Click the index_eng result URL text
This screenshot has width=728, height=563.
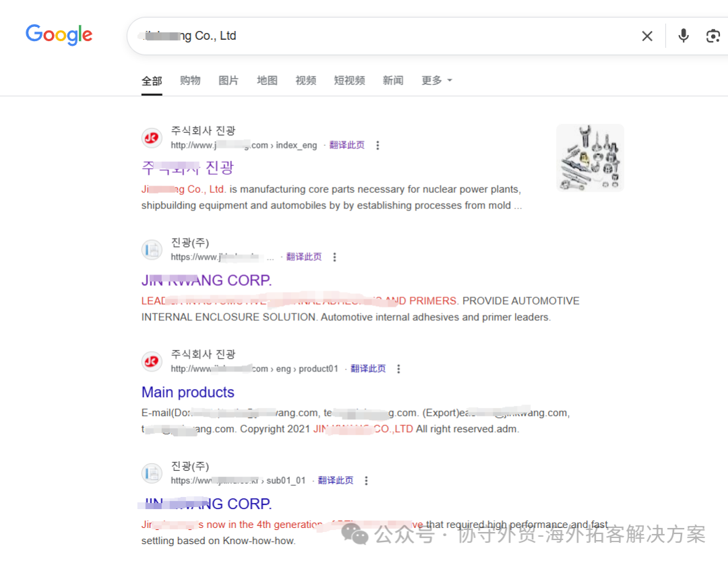click(x=244, y=146)
